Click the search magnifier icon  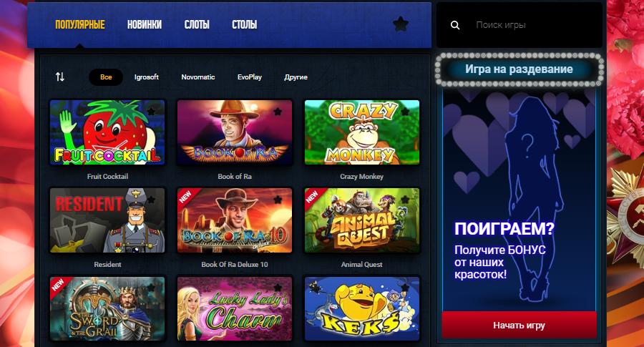click(x=455, y=25)
